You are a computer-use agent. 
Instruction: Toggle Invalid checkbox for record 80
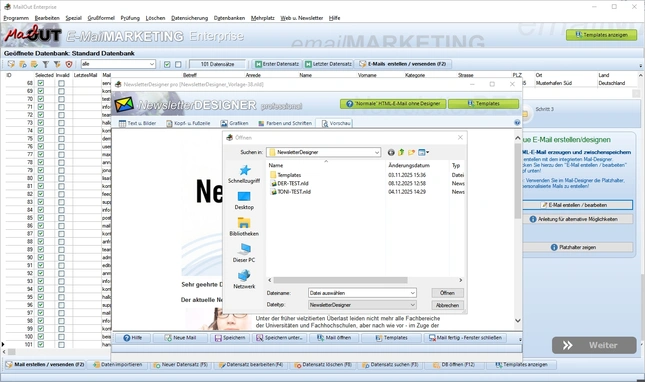(61, 178)
